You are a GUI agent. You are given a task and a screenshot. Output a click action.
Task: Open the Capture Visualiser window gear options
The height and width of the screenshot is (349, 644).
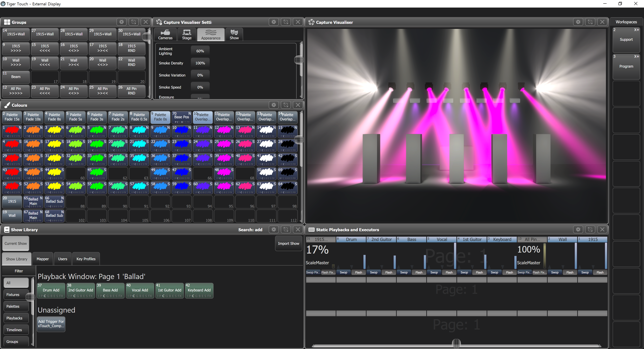[x=578, y=22]
